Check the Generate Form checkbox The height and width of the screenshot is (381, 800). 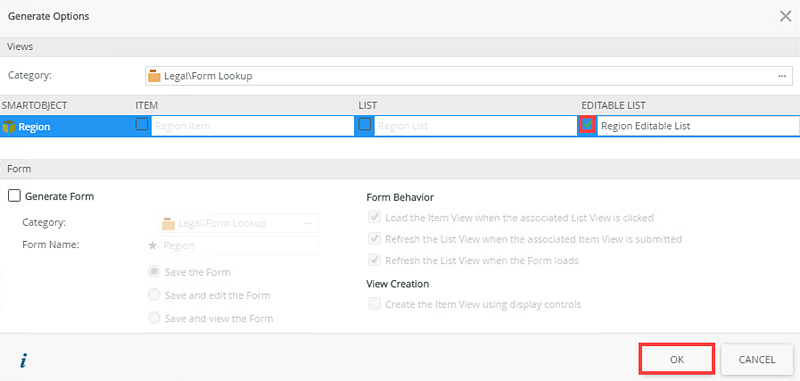[15, 196]
